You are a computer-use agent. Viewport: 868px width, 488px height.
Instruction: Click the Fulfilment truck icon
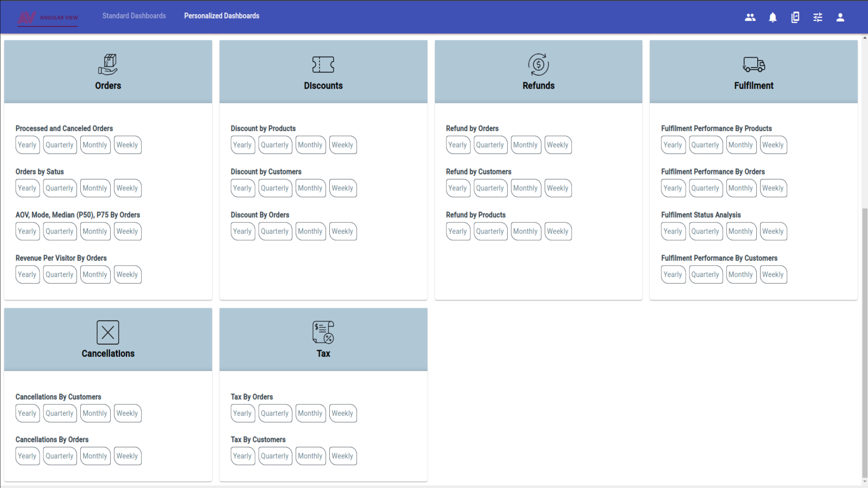(754, 65)
